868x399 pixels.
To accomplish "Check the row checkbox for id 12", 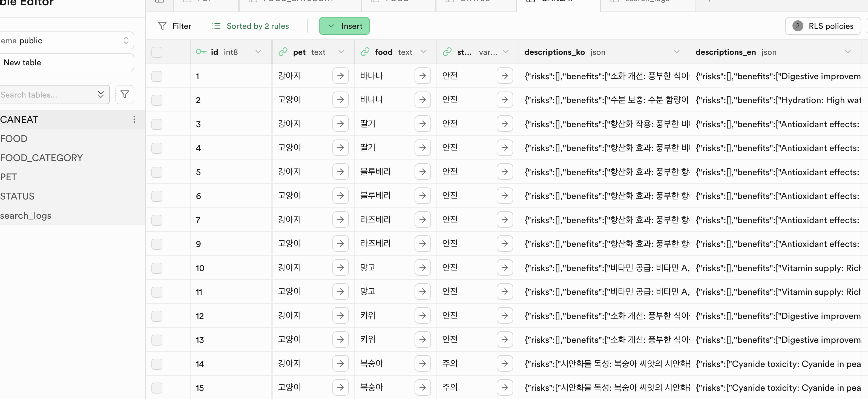I will (157, 316).
